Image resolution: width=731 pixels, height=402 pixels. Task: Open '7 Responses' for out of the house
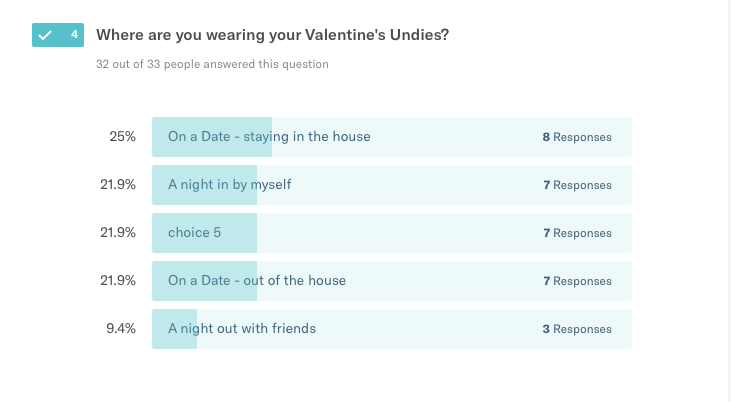(577, 281)
